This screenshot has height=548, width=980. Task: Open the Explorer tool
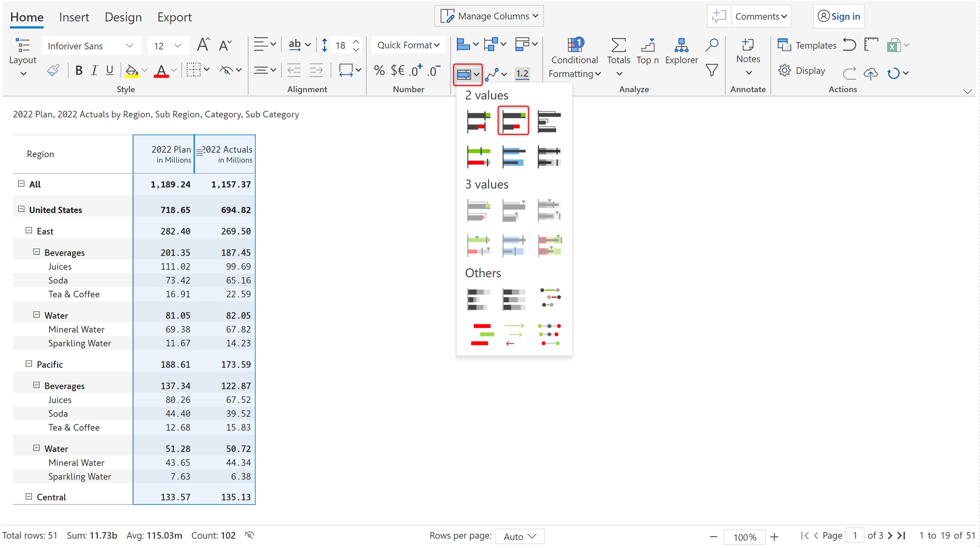point(681,51)
